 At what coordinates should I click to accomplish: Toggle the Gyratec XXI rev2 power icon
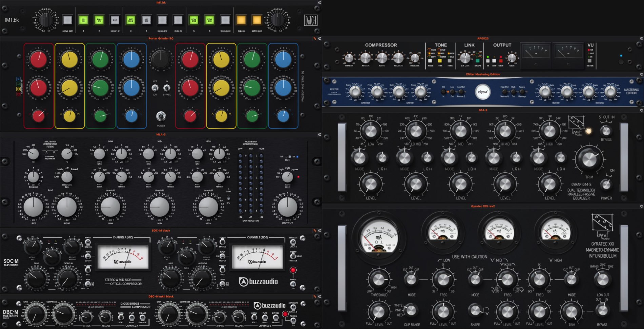point(641,206)
